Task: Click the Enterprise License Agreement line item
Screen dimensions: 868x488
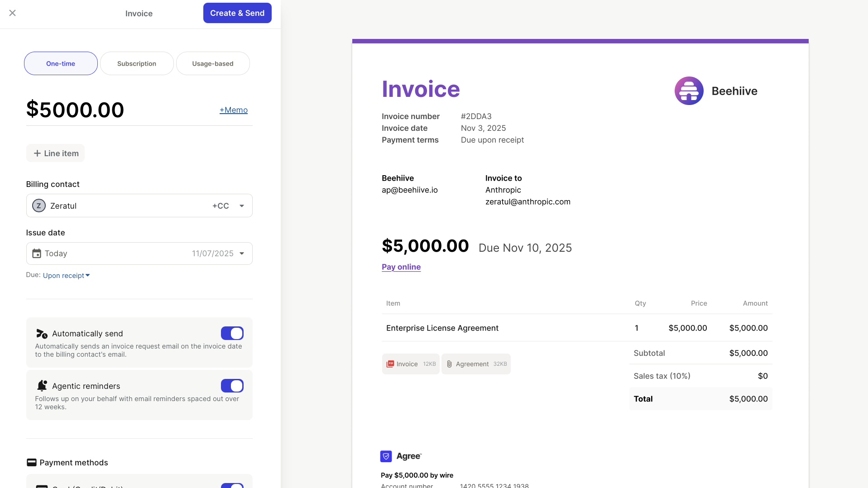Action: [442, 328]
